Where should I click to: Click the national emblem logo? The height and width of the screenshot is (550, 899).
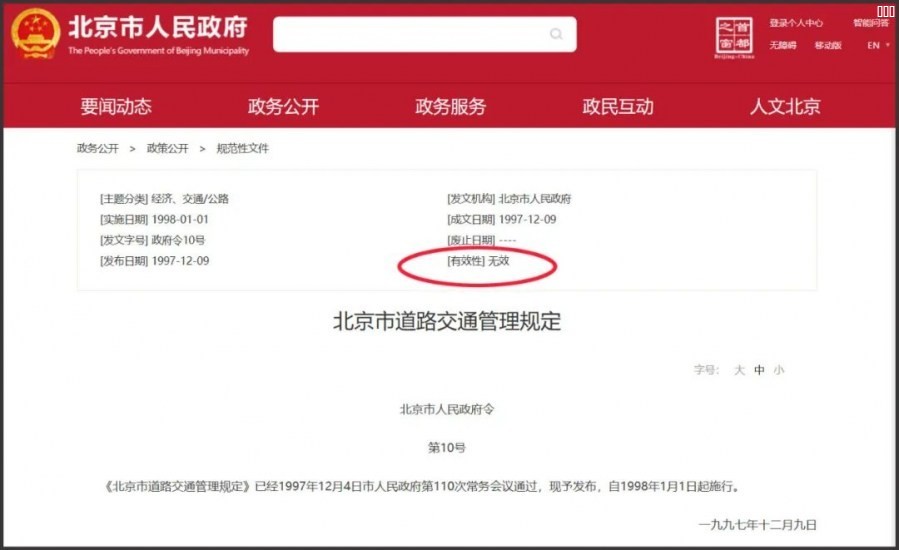click(36, 36)
